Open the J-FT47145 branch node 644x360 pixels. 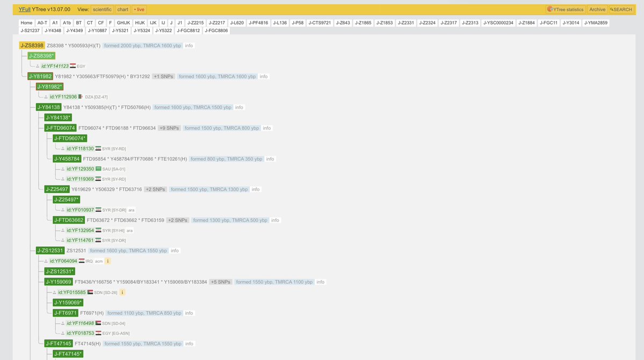[x=59, y=343]
